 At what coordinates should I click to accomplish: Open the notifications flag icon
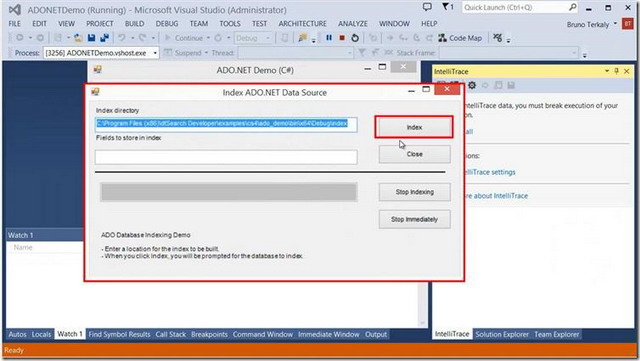coord(448,7)
